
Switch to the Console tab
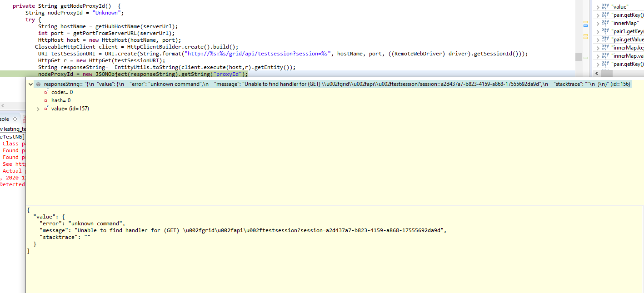click(x=5, y=119)
